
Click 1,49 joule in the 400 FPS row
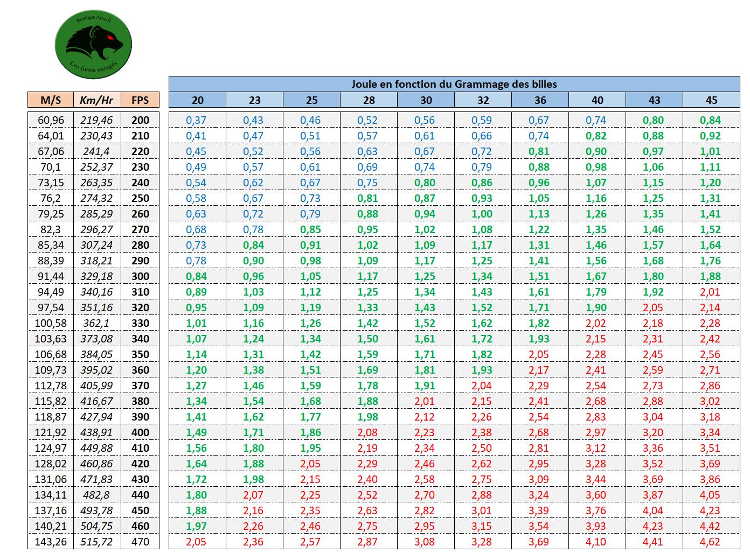(197, 432)
